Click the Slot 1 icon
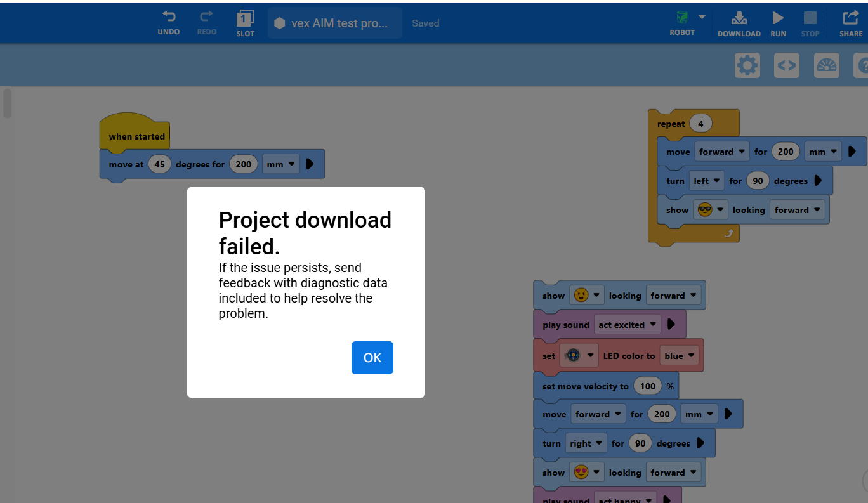 click(x=245, y=18)
